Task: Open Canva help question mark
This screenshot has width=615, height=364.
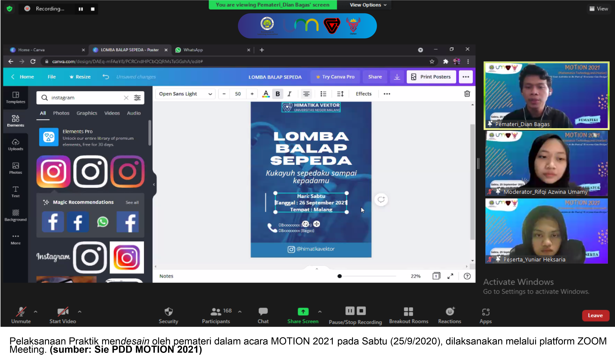Action: pyautogui.click(x=467, y=276)
